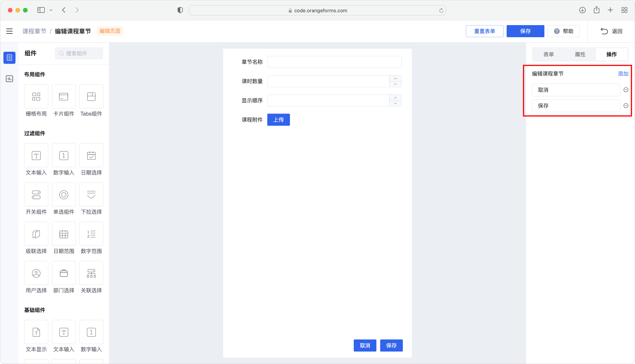This screenshot has height=364, width=635.
Task: Click the 课程章节 breadcrumb link
Action: [x=34, y=31]
